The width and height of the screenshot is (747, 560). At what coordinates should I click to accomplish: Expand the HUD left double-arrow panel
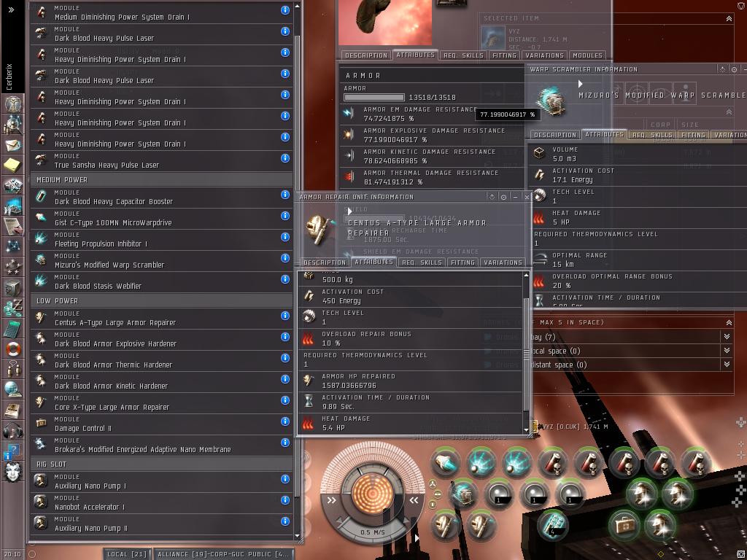[x=331, y=500]
